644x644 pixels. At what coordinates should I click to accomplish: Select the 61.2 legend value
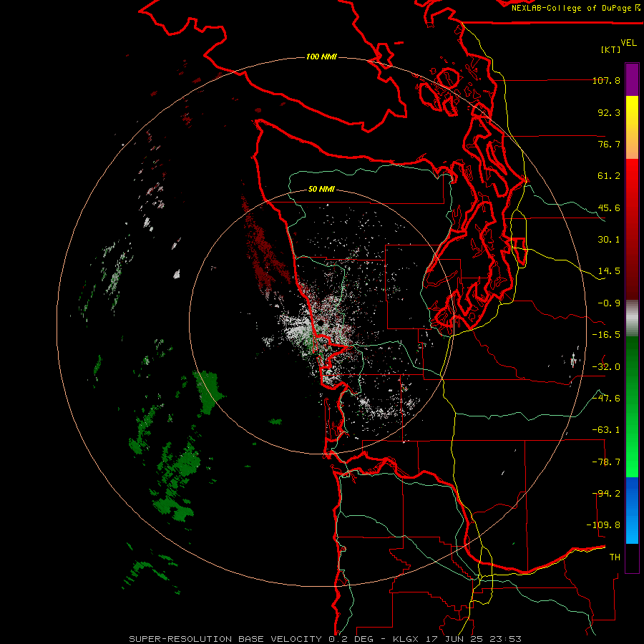pos(609,176)
